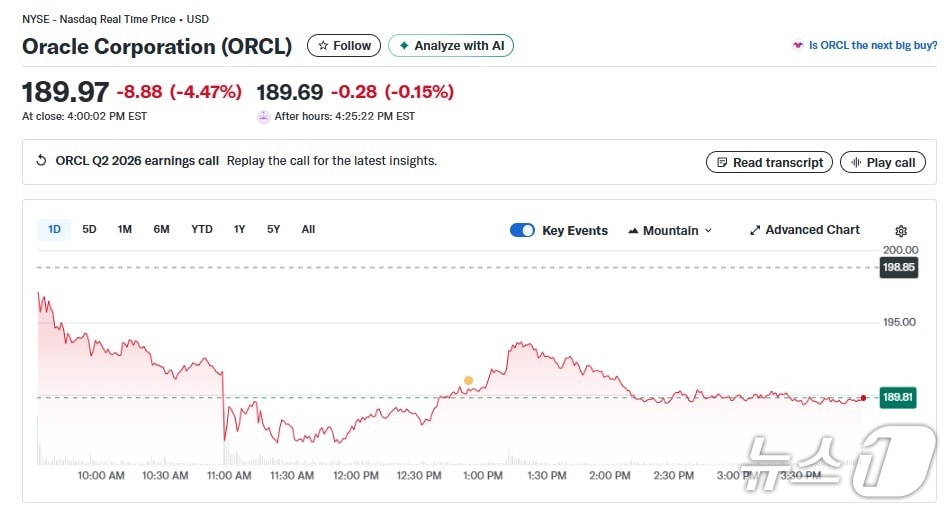The image size is (951, 512).
Task: Expand the Mountain chart type dropdown
Action: 708,231
